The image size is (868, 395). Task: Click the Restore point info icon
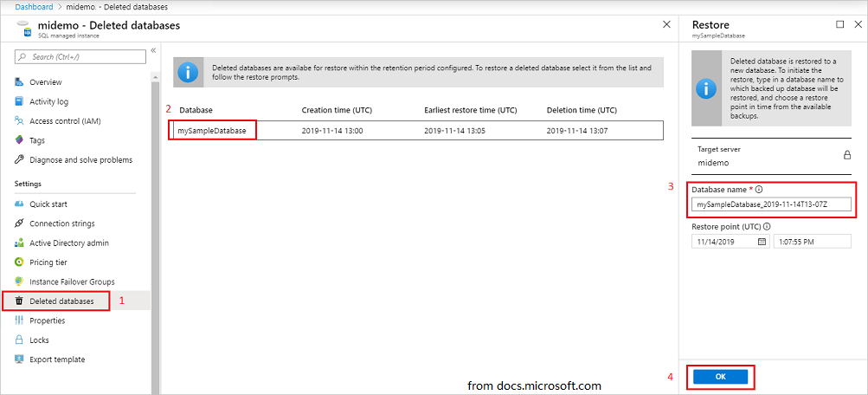pyautogui.click(x=768, y=226)
